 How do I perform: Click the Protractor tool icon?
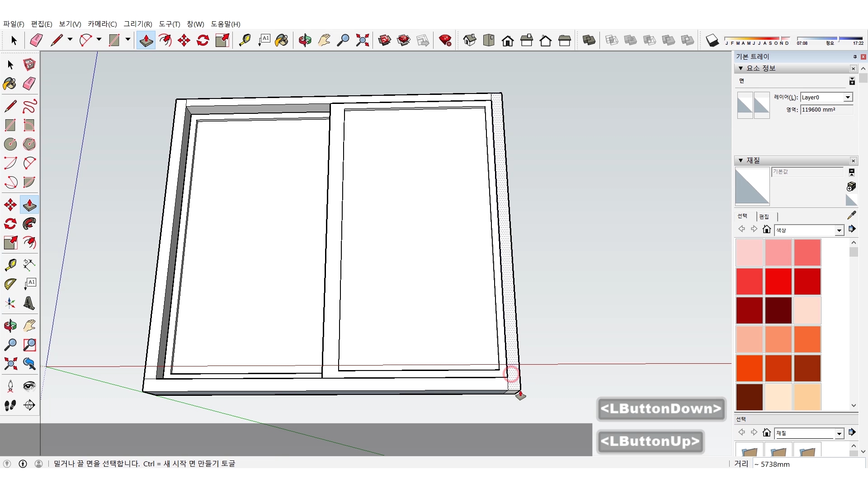pos(10,284)
